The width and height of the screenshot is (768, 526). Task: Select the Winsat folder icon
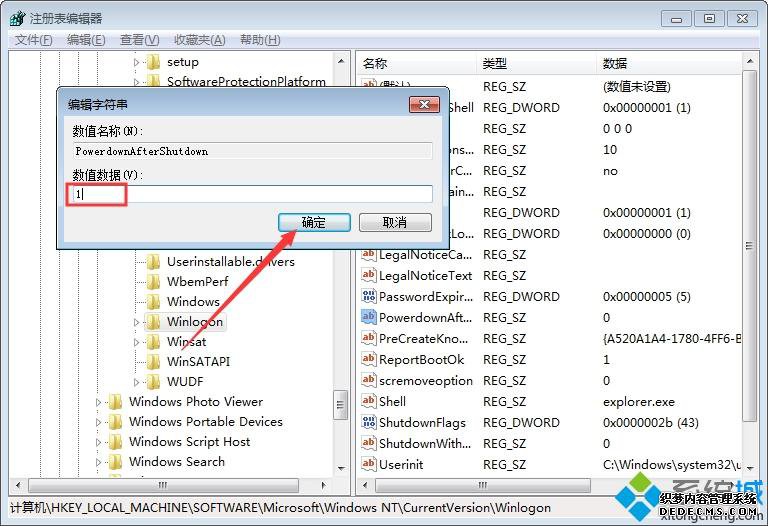(153, 342)
